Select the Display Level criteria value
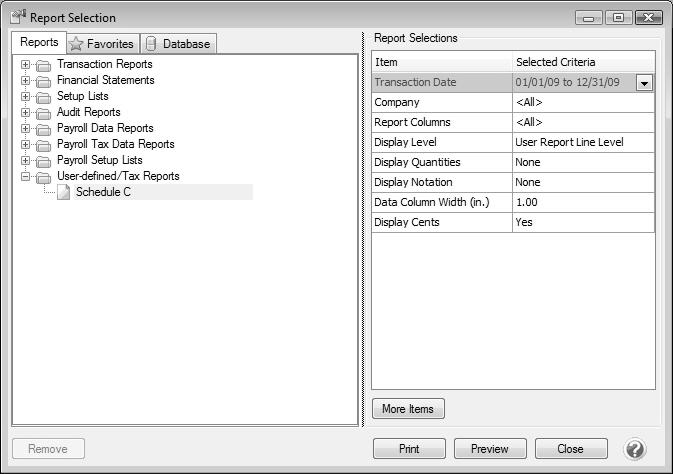The height and width of the screenshot is (474, 673). (x=582, y=142)
